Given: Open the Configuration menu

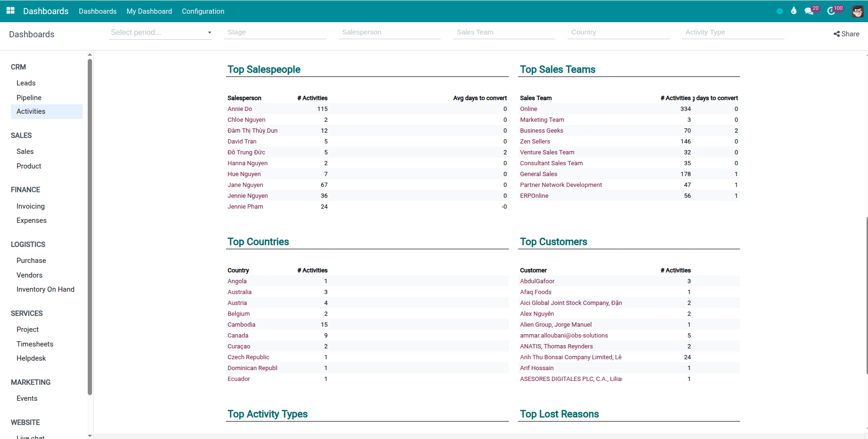Looking at the screenshot, I should (x=203, y=11).
